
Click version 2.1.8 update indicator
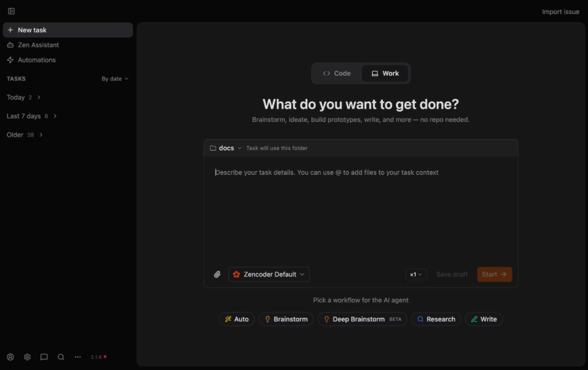pos(98,357)
